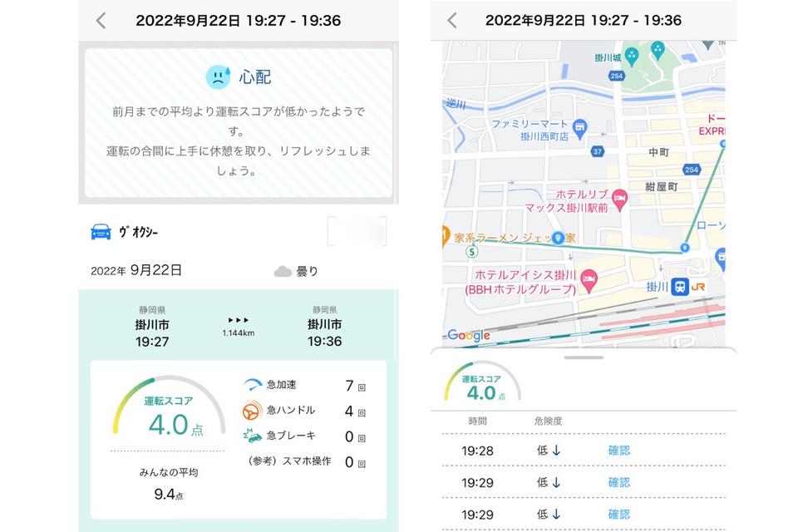The width and height of the screenshot is (798, 532).
Task: Tap the Google logo on map
Action: point(469,335)
